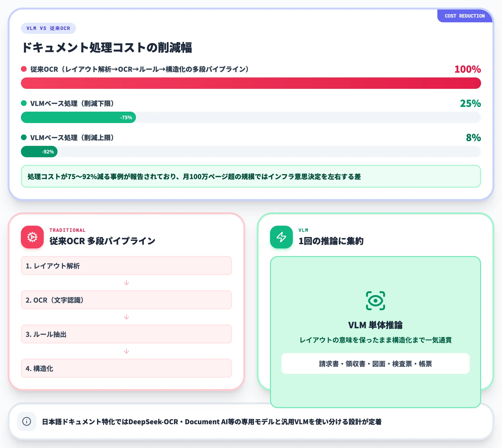This screenshot has width=502, height=448.
Task: Click the eye scan icon above VLM 単体推論
Action: coord(375,300)
